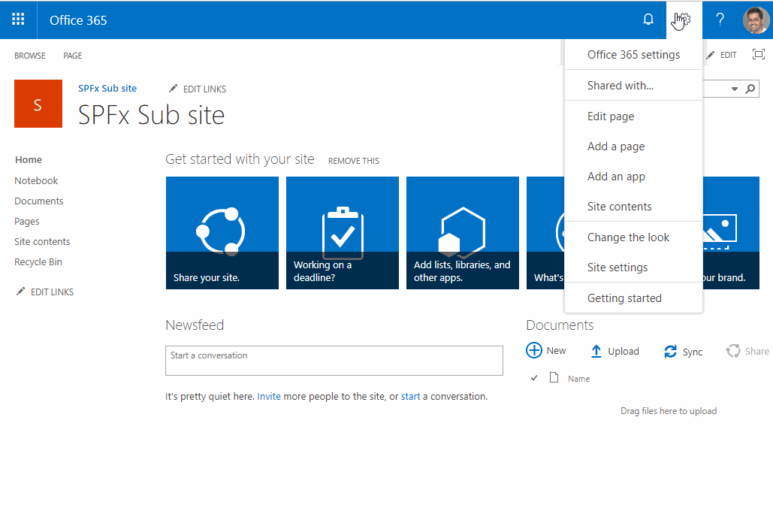The width and height of the screenshot is (773, 532).
Task: Click the Start a conversation input box
Action: (334, 361)
